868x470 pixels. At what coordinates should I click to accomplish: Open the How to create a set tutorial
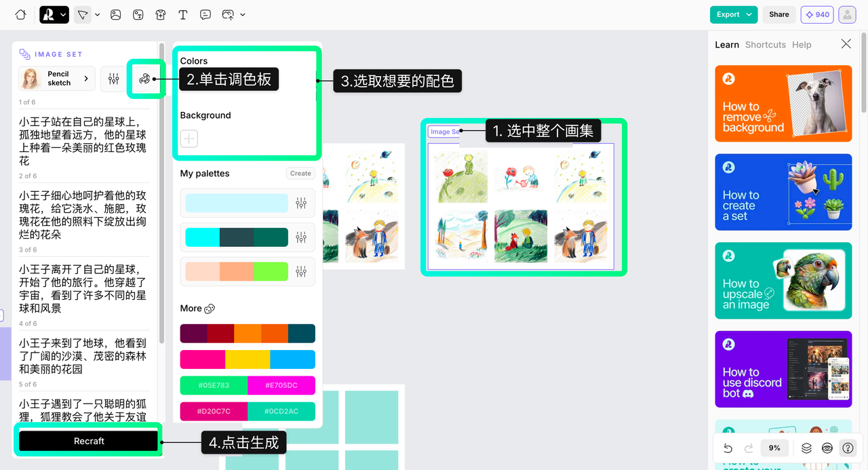783,192
